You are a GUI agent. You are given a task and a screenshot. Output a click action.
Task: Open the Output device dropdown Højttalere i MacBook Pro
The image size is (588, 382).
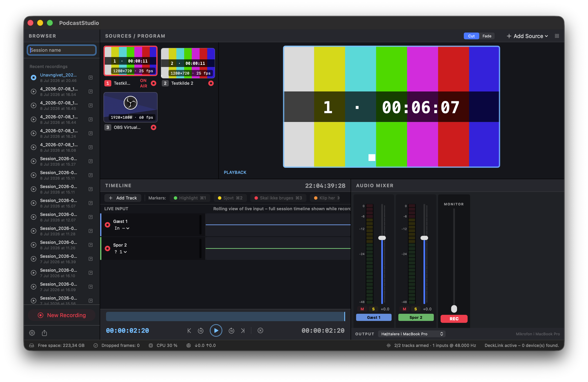(x=412, y=334)
